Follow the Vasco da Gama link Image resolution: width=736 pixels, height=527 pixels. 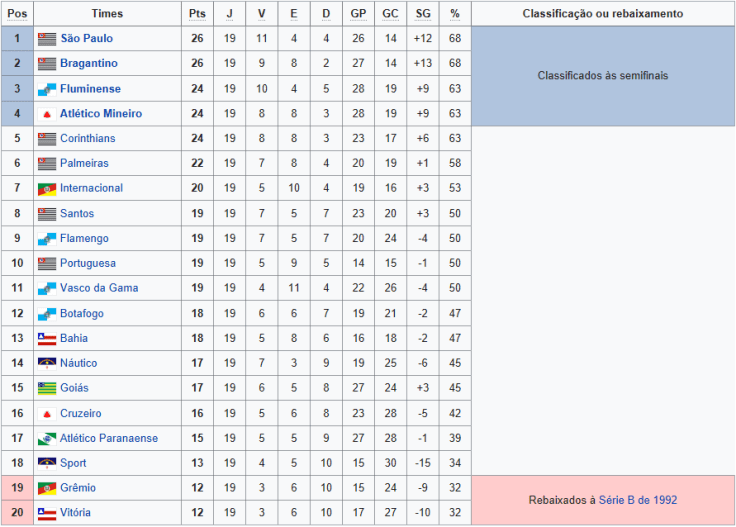(x=99, y=288)
